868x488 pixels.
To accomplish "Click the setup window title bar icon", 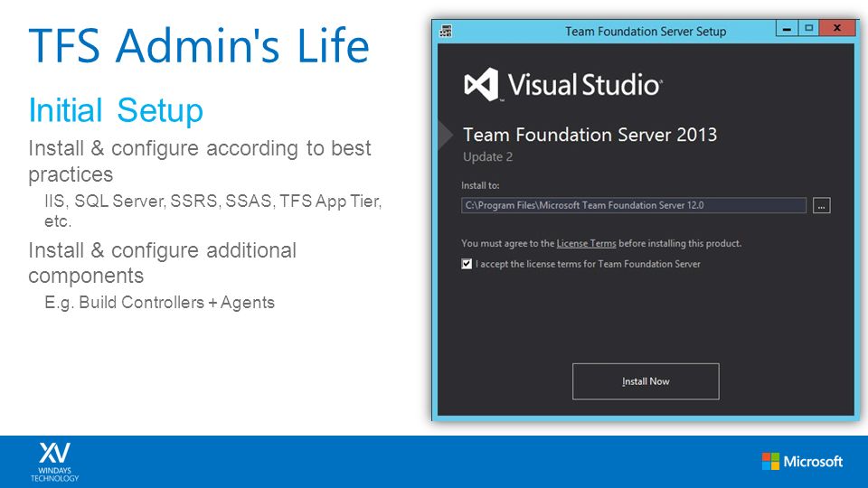I will coord(446,31).
